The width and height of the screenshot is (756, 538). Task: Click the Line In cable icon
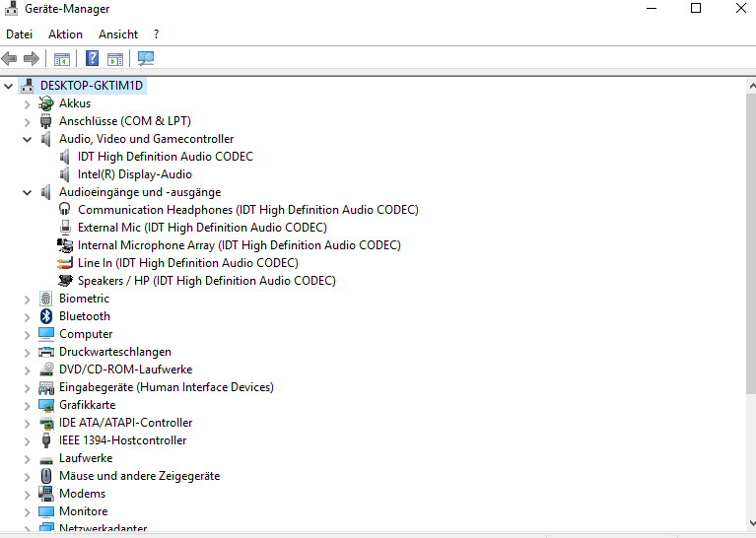(x=65, y=263)
